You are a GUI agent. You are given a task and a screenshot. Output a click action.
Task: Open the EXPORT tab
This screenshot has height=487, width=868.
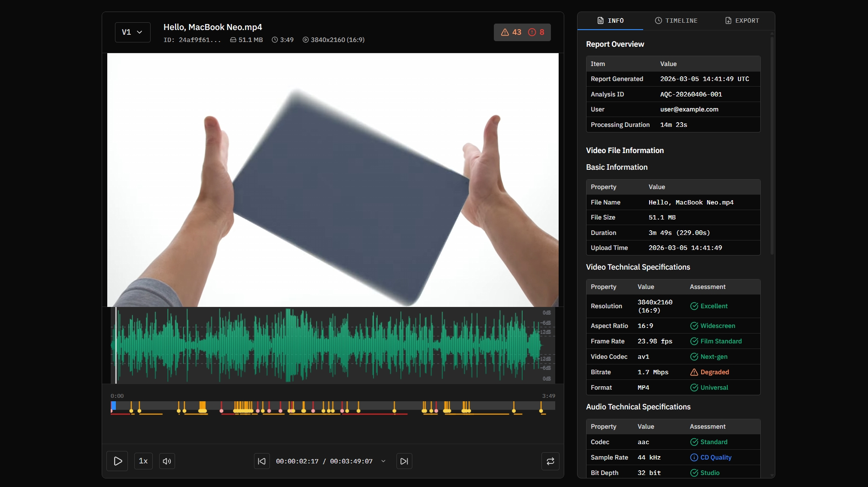tap(742, 21)
